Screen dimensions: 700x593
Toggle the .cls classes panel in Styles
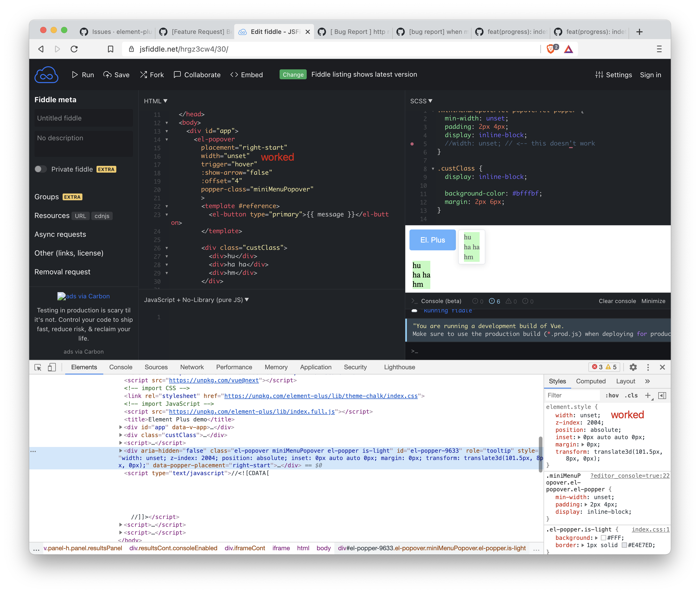click(631, 395)
